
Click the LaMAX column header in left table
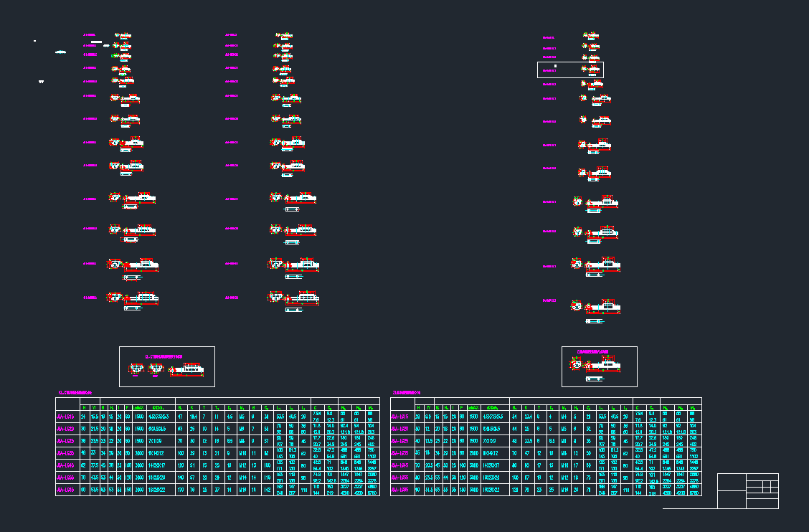click(140, 408)
